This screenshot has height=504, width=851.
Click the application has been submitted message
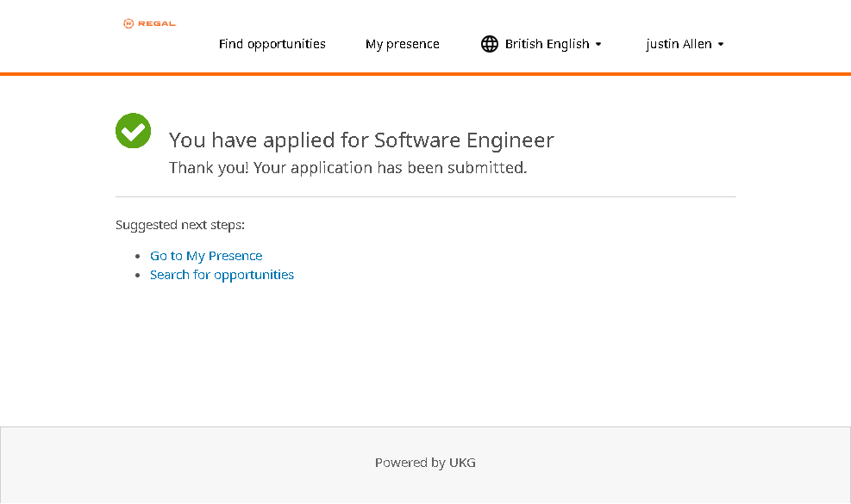point(347,168)
